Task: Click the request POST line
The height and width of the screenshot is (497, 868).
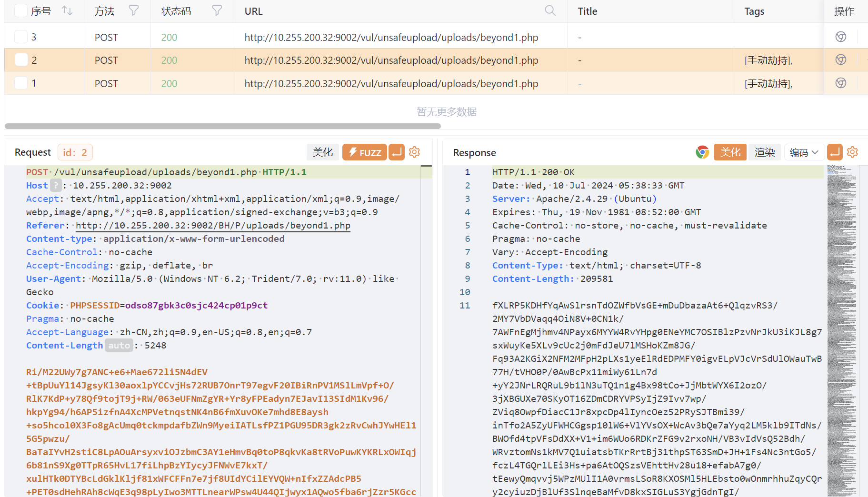Action: click(166, 172)
